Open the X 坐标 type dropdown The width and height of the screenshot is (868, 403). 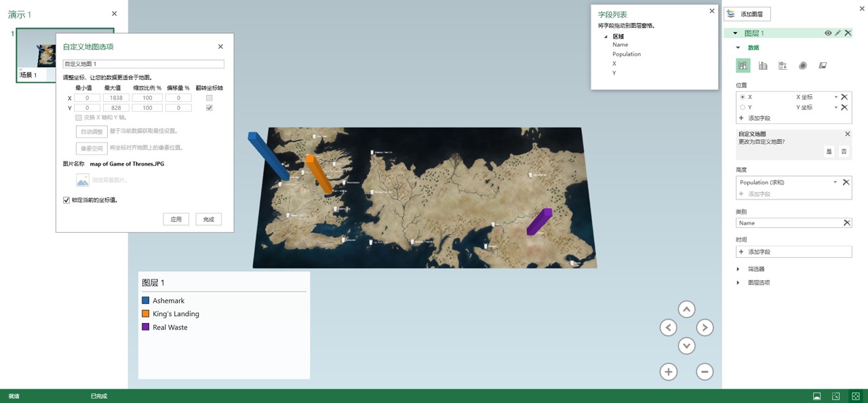(x=835, y=97)
